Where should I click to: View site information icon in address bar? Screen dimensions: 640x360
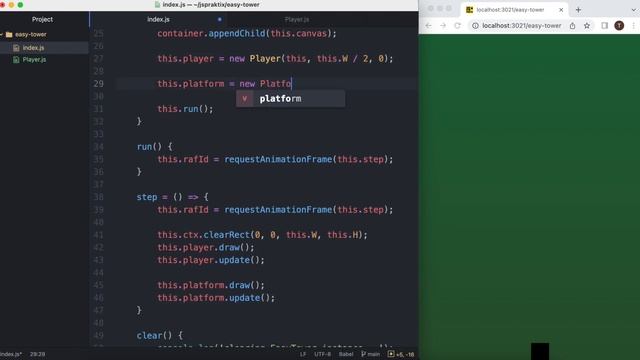[x=475, y=25]
